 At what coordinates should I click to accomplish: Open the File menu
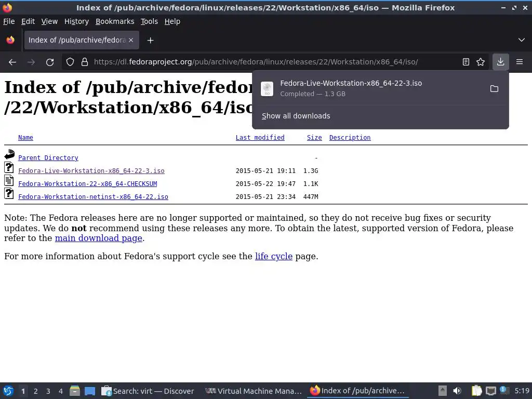coord(9,21)
